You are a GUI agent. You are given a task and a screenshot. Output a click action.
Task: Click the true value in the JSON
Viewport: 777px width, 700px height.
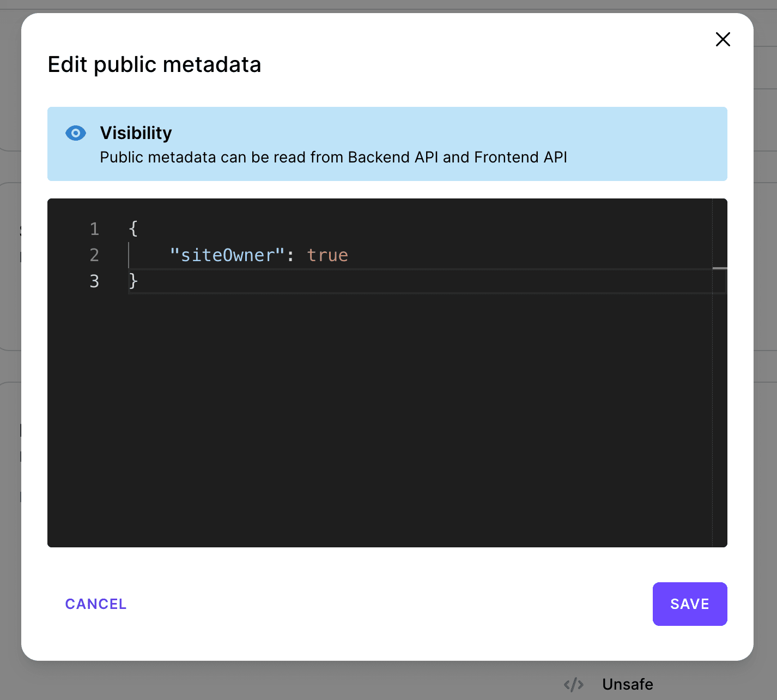tap(327, 255)
